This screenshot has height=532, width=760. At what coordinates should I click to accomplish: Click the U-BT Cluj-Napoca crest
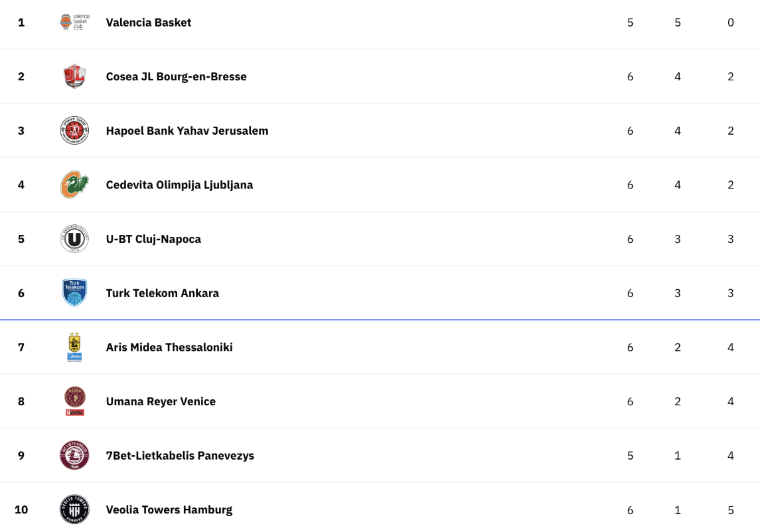tap(74, 239)
